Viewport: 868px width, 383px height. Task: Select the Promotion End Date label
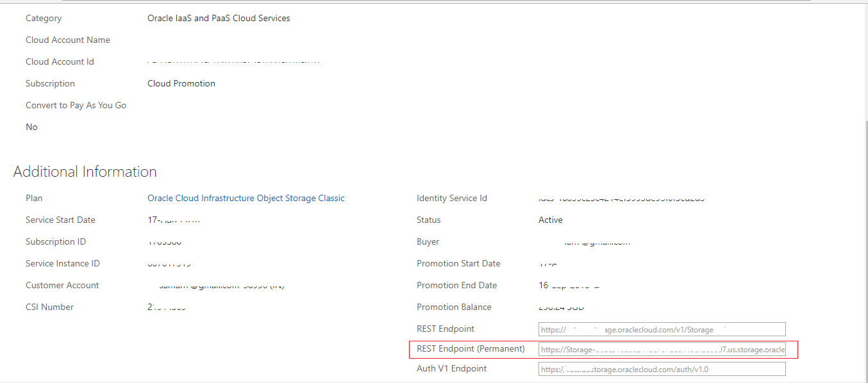click(456, 286)
